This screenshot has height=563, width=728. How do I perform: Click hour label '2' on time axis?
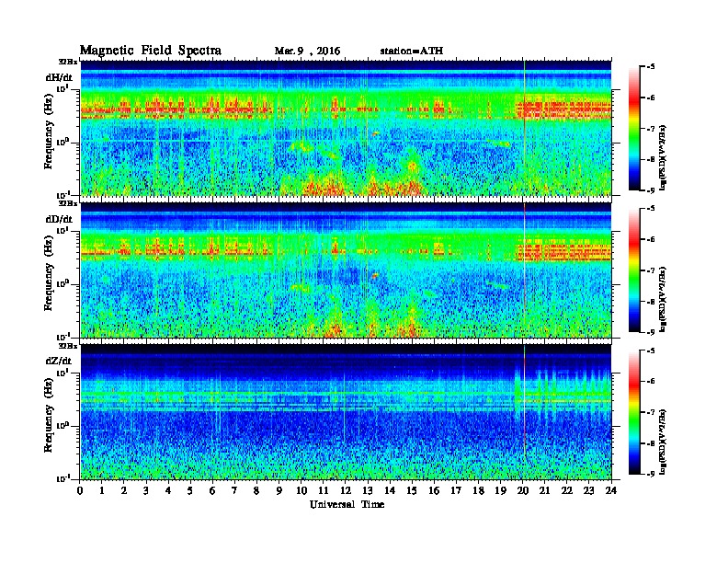(124, 491)
